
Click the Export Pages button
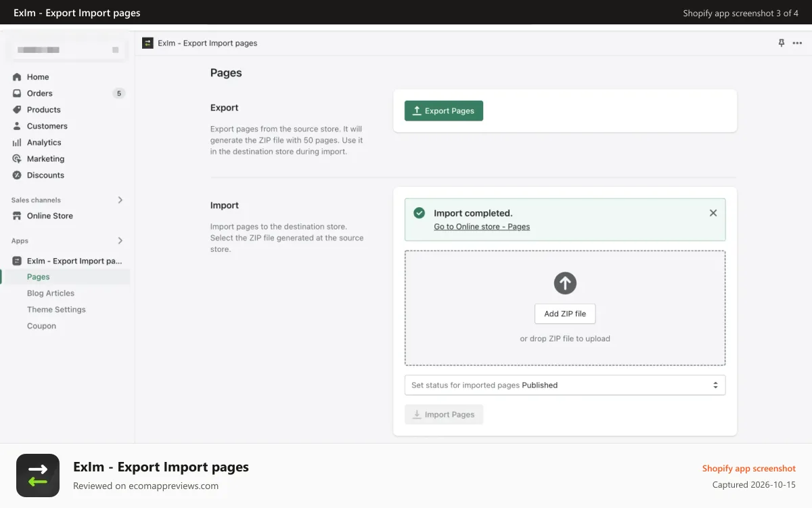[x=444, y=111]
